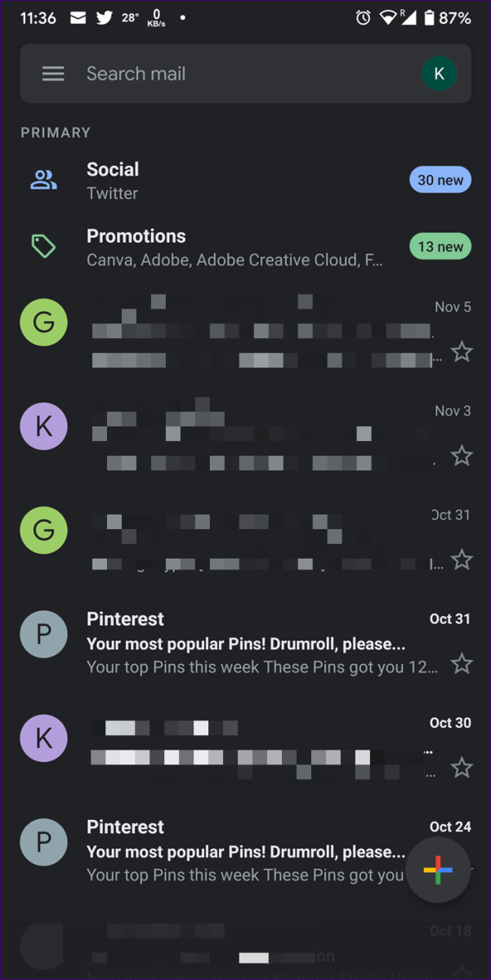Open Pinterest 'Your most popular Pins' Oct 31
Viewport: 491px width, 980px height.
click(245, 642)
